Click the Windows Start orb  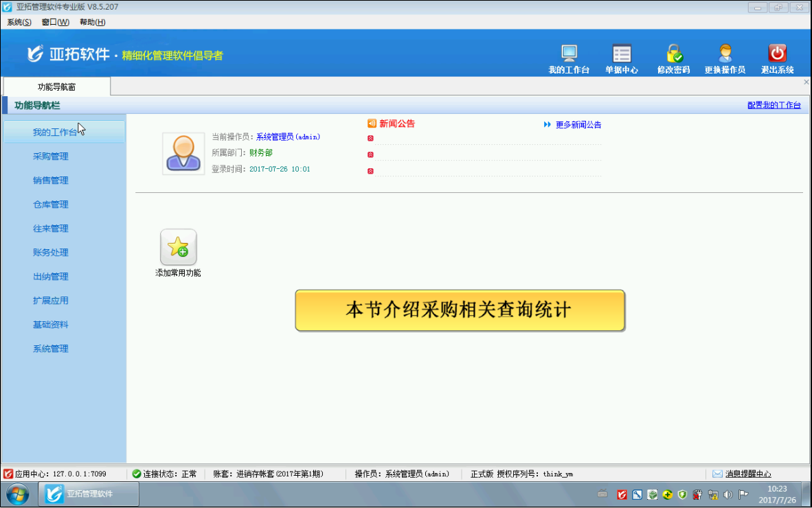coord(17,494)
